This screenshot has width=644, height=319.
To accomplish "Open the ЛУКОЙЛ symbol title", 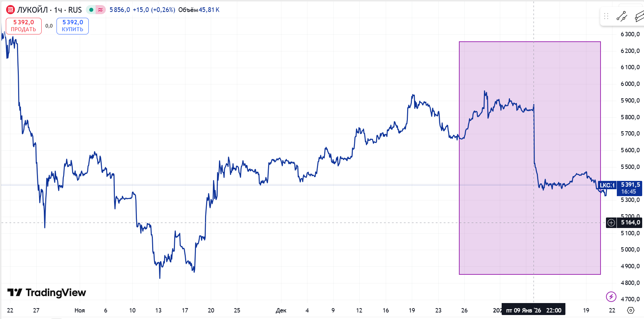I will click(33, 10).
